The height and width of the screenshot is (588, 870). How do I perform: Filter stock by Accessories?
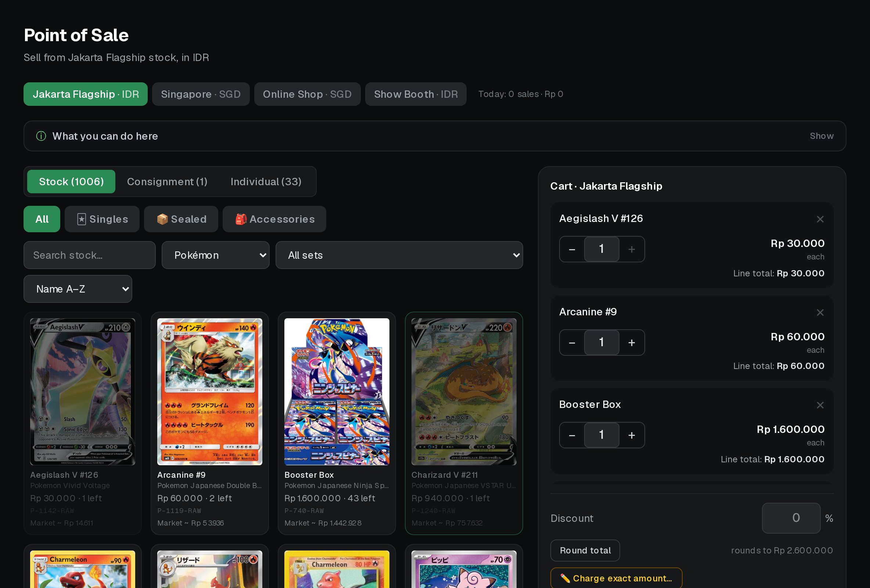[x=274, y=219]
